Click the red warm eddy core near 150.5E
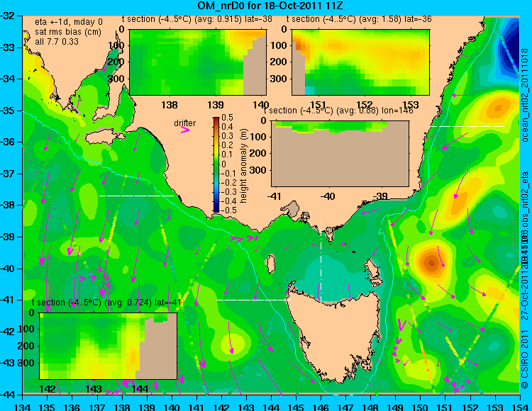The image size is (532, 411). coord(431,263)
